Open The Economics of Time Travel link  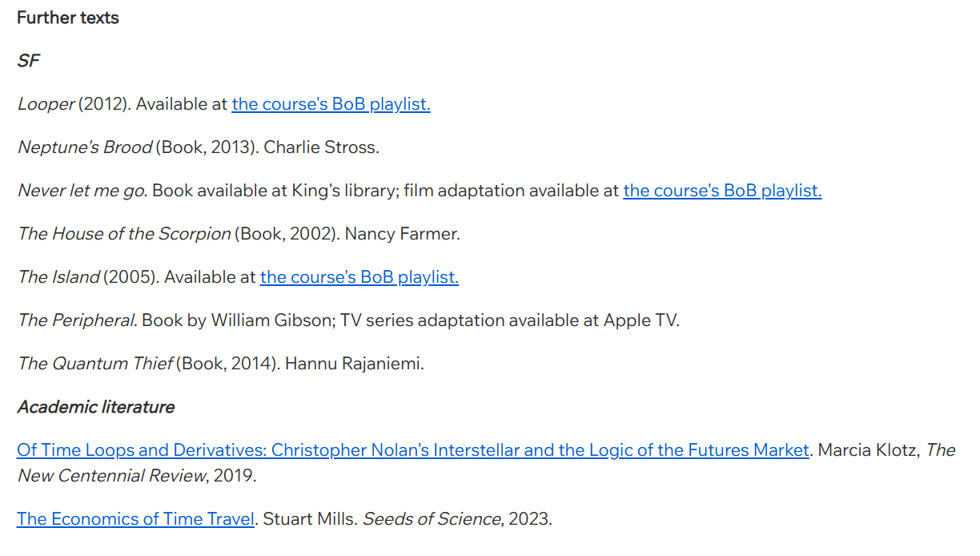click(x=135, y=519)
